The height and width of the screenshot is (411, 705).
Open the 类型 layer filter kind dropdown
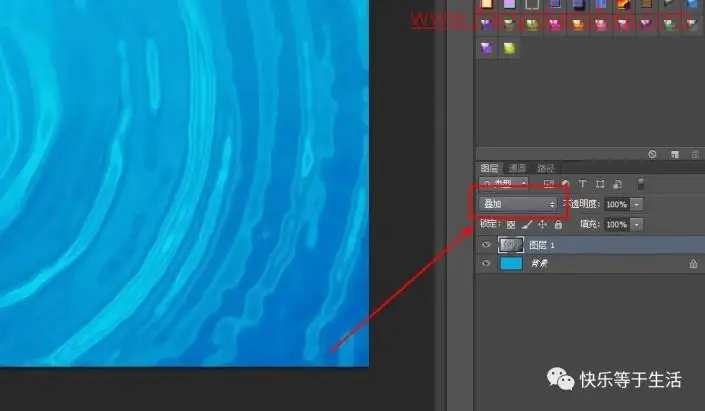503,183
